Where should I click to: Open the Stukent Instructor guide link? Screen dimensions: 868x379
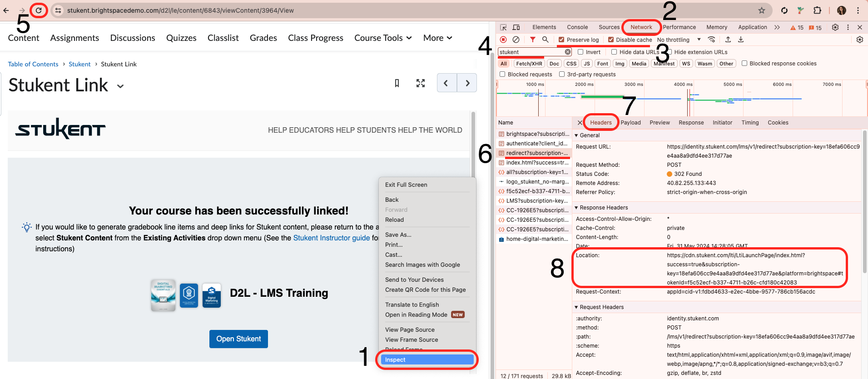coord(332,238)
